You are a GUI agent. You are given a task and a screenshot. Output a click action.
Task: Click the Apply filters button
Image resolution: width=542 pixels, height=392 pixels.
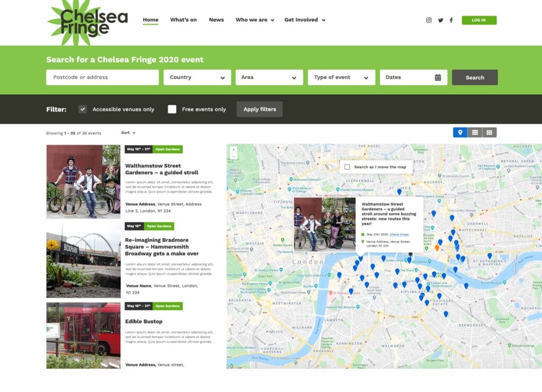click(259, 109)
